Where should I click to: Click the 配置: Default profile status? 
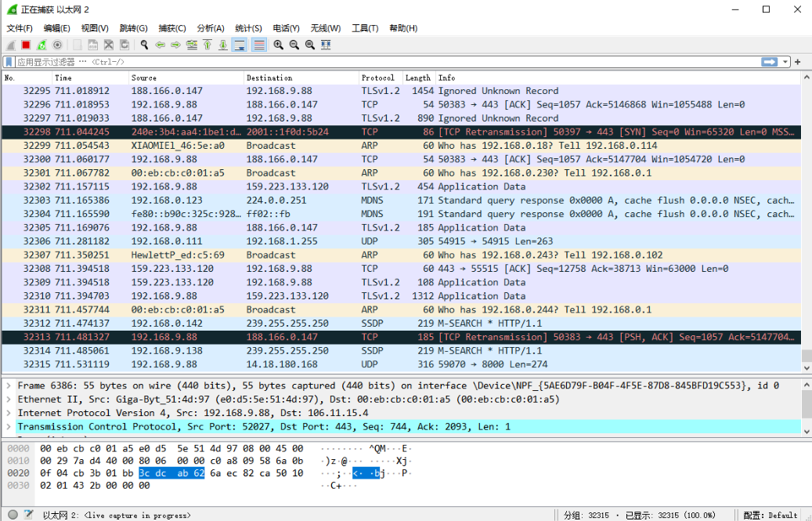tap(770, 515)
